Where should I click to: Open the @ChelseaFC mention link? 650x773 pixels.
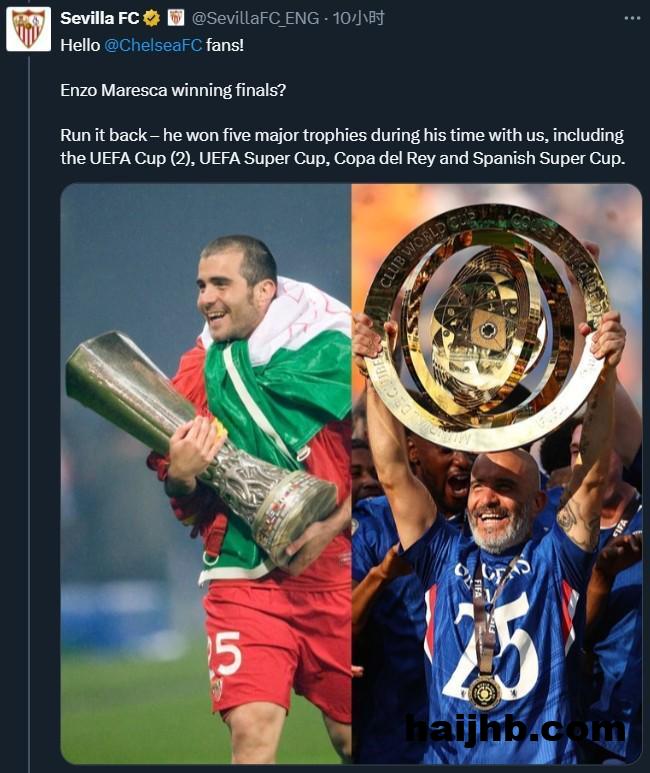point(153,44)
